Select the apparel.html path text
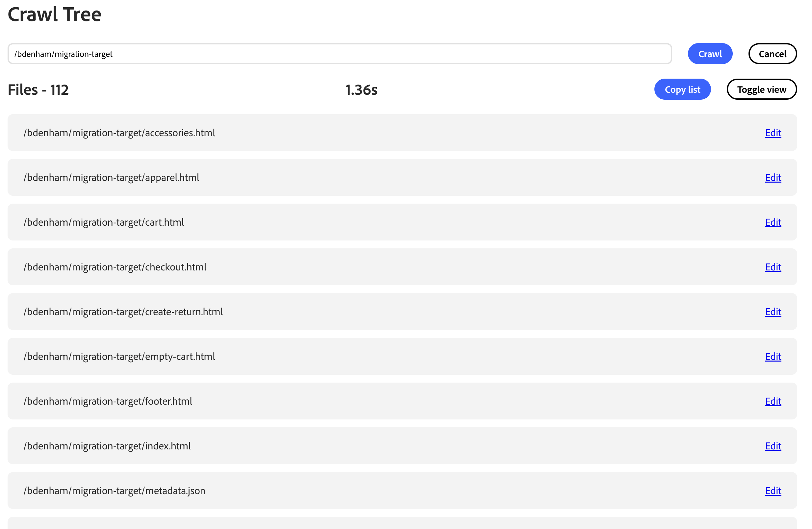Viewport: 812px width, 529px height. (111, 177)
